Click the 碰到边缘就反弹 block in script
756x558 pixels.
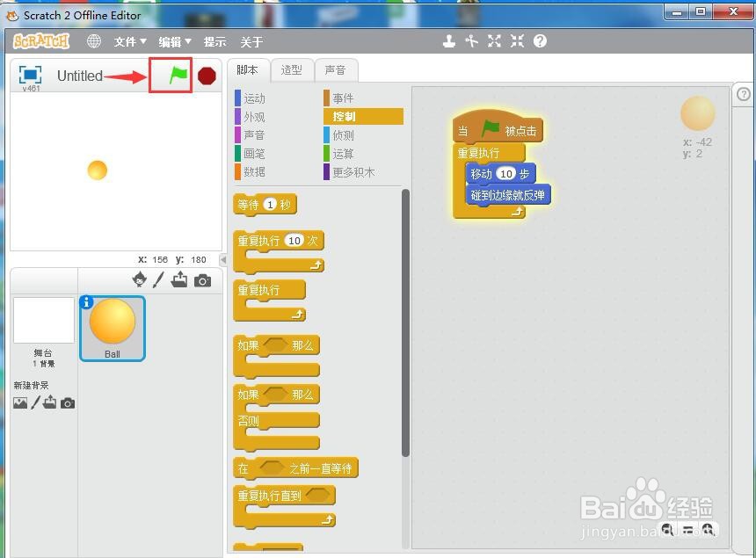(508, 195)
